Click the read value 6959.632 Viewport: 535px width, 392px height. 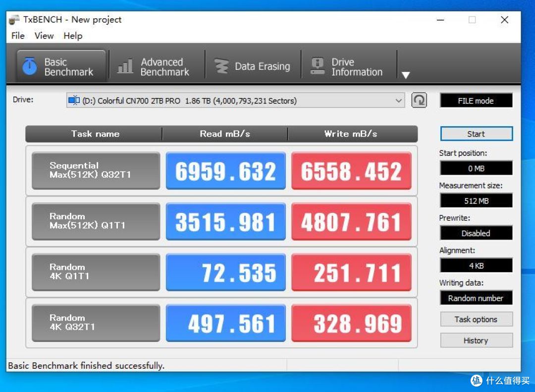click(x=225, y=170)
